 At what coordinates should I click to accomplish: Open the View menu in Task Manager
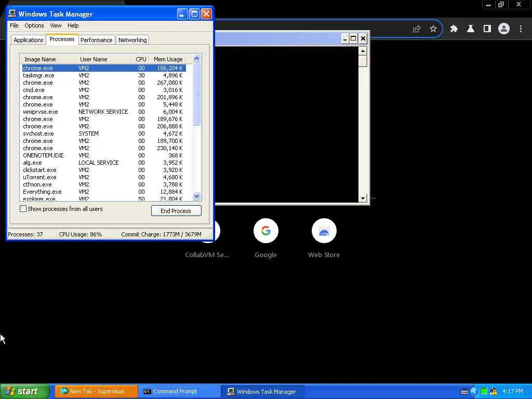[x=56, y=25]
